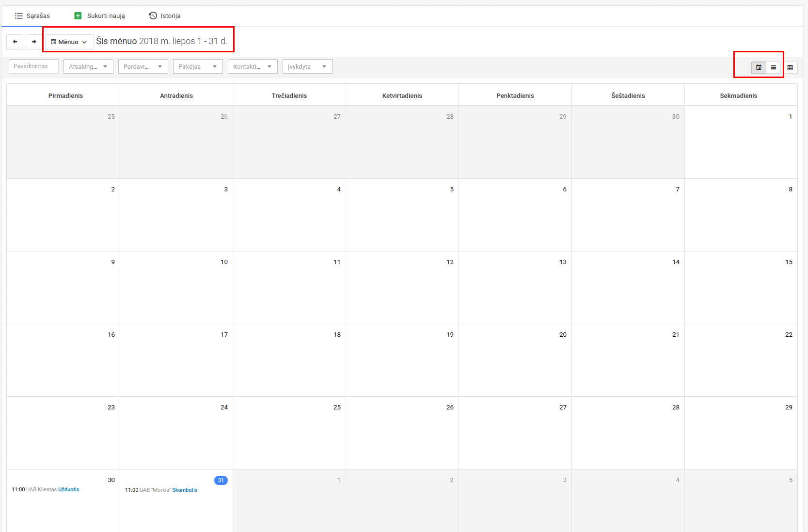808x532 pixels.
Task: Open the Atsakingas filter dropdown
Action: 88,66
